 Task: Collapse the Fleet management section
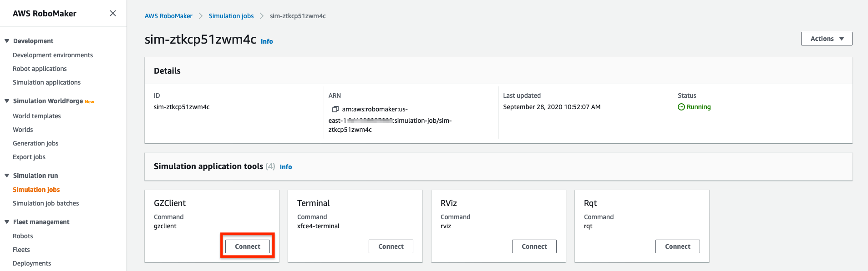tap(7, 222)
